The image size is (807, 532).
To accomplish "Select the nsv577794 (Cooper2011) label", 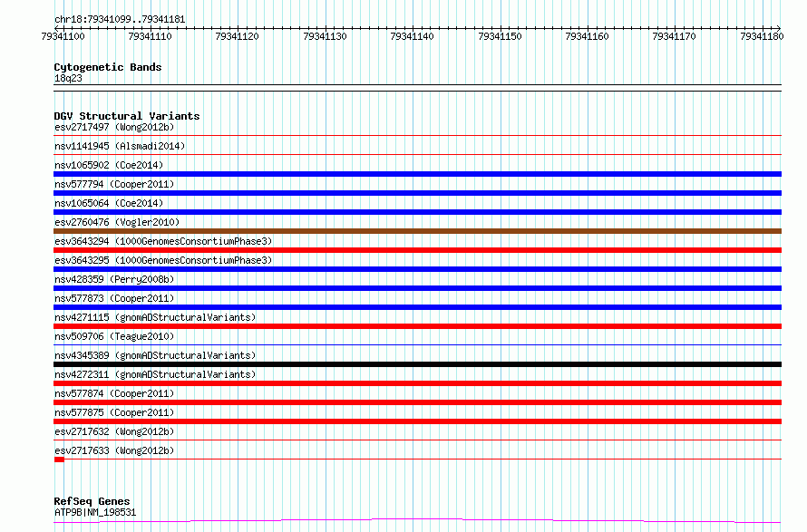I will [114, 184].
